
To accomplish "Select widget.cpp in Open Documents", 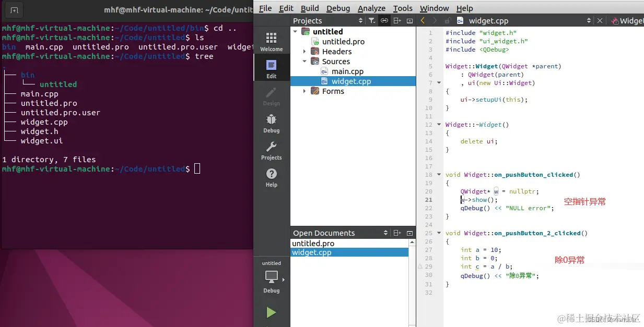I will [349, 252].
